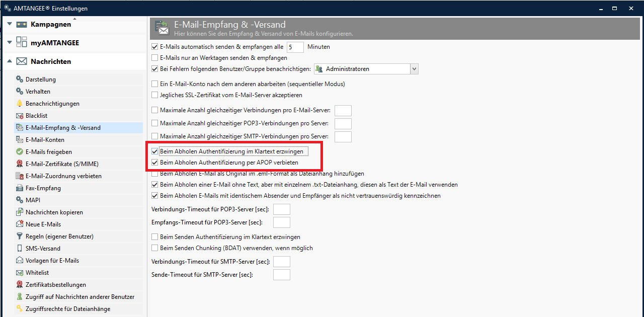Expand the Kampagnen section arrow

[x=10, y=24]
